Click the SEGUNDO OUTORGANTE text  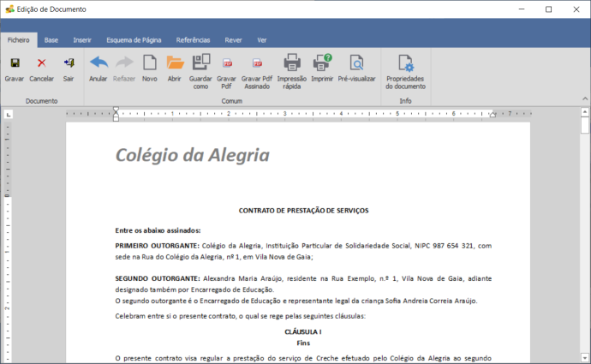click(x=158, y=278)
